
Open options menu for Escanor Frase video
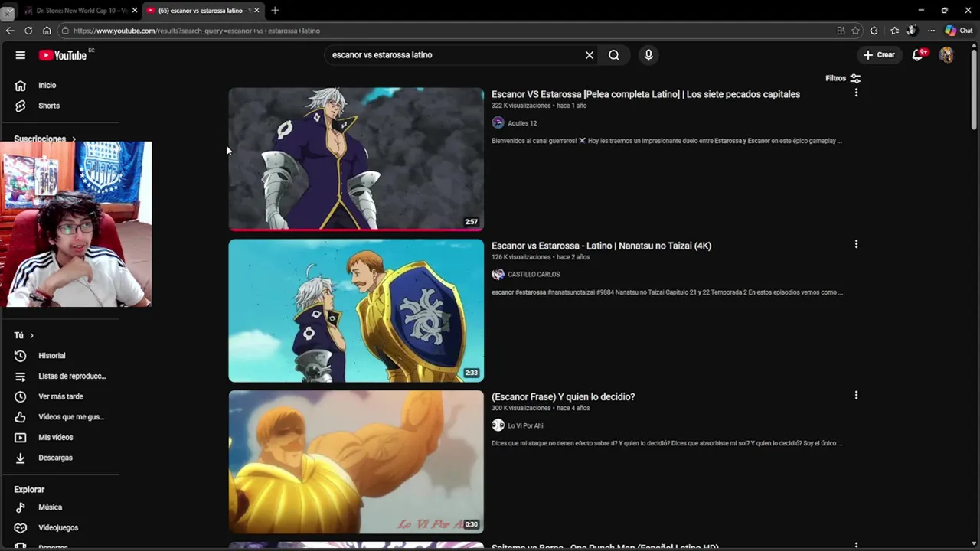(856, 395)
